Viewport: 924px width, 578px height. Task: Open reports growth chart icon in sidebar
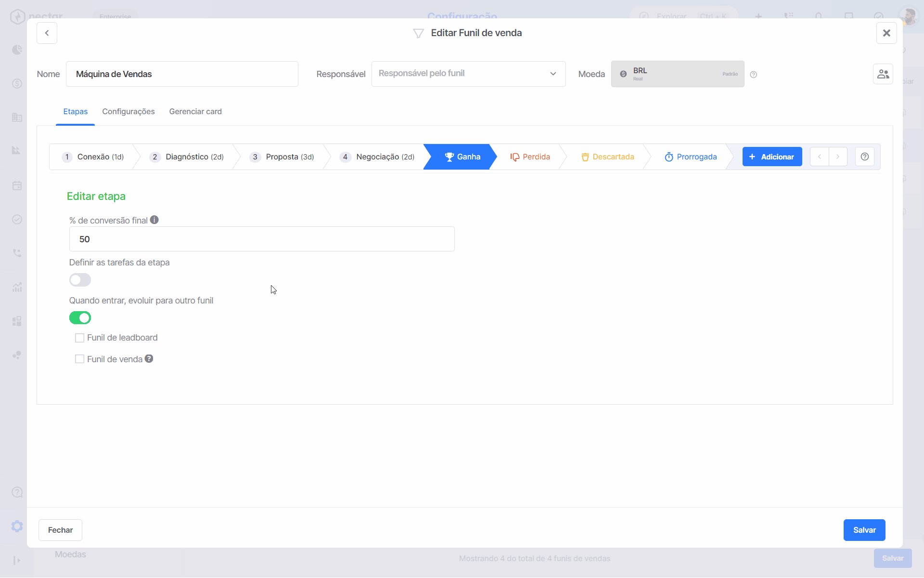coord(17,288)
